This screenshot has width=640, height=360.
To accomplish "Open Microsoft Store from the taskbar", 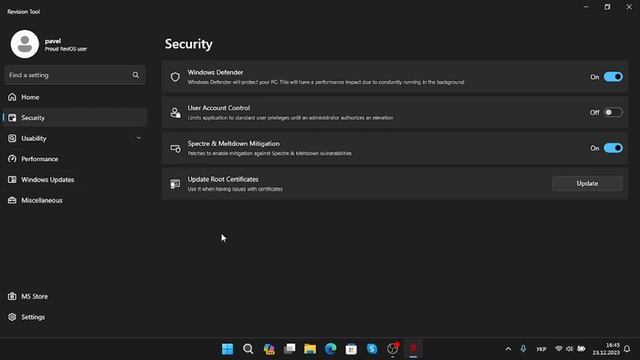I will coord(351,349).
